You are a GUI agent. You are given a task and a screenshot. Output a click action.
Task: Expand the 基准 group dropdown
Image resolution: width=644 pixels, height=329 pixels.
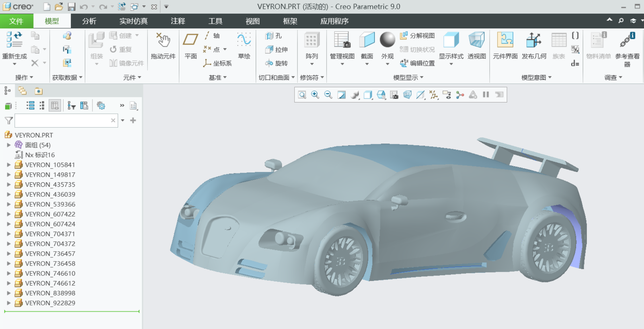click(218, 77)
